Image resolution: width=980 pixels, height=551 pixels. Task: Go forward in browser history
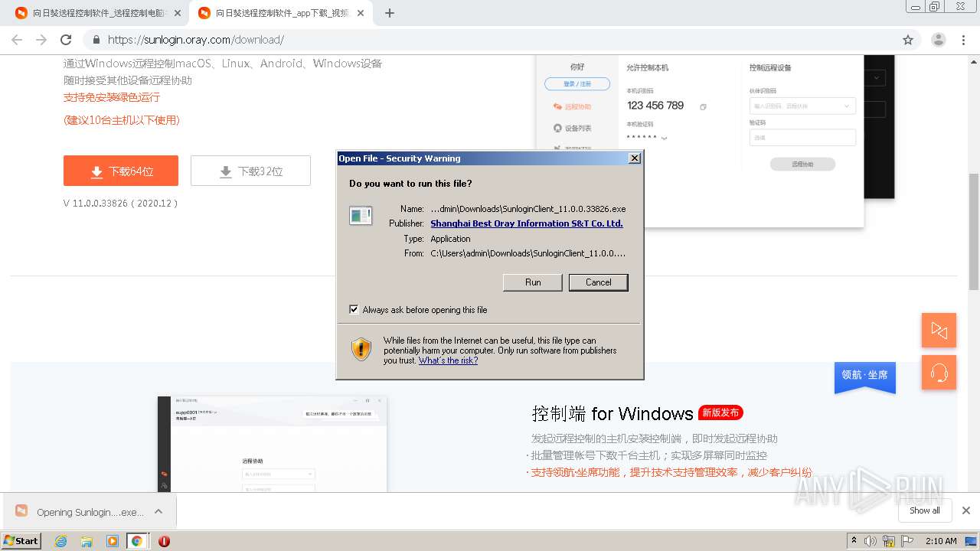click(x=41, y=40)
